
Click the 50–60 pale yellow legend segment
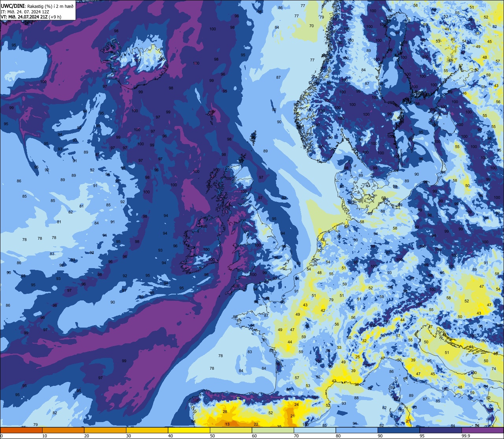pyautogui.click(x=231, y=430)
